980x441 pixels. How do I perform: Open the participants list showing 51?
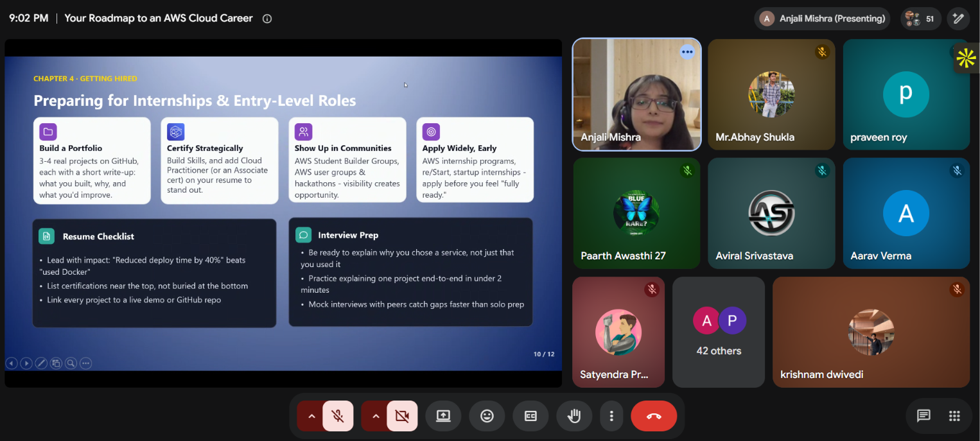coord(920,19)
